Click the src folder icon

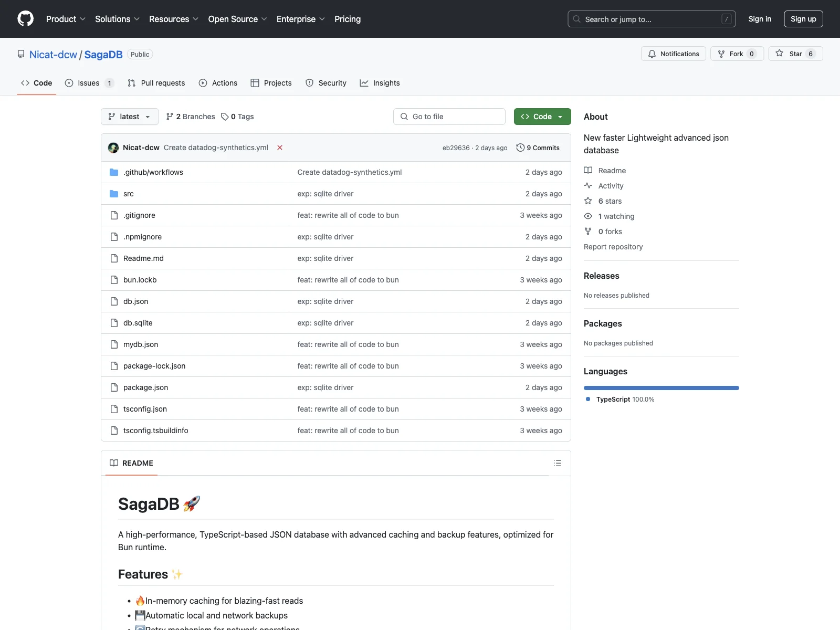point(114,194)
